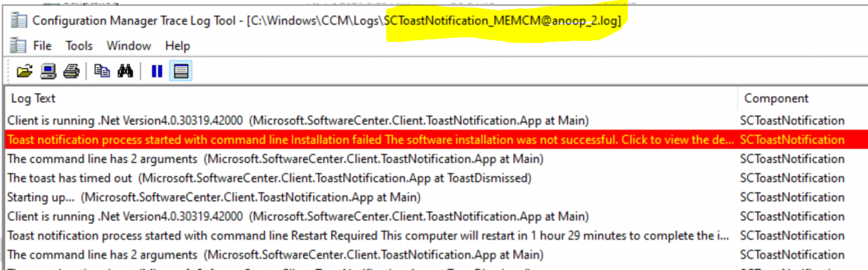The height and width of the screenshot is (270, 868).
Task: Open the File menu
Action: (42, 46)
